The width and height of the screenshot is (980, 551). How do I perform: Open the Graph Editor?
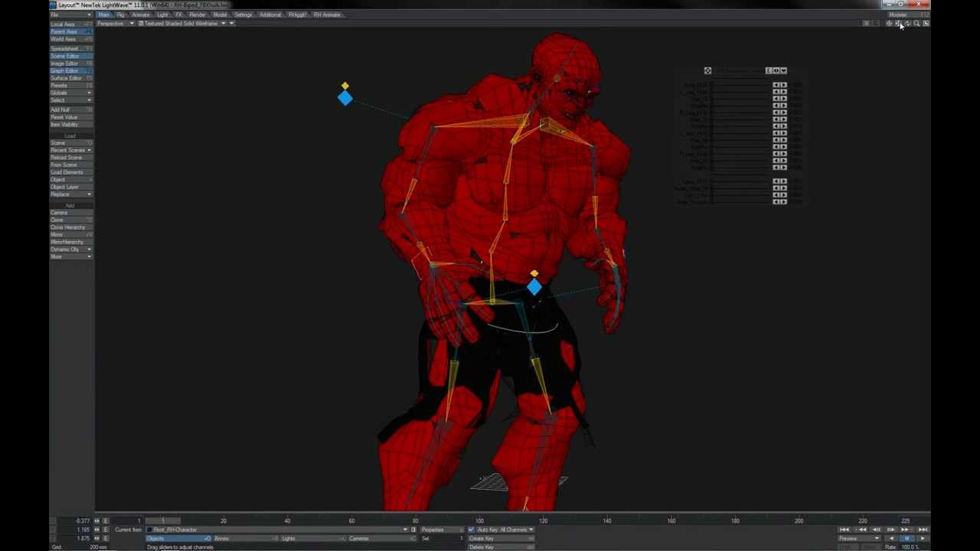[71, 70]
